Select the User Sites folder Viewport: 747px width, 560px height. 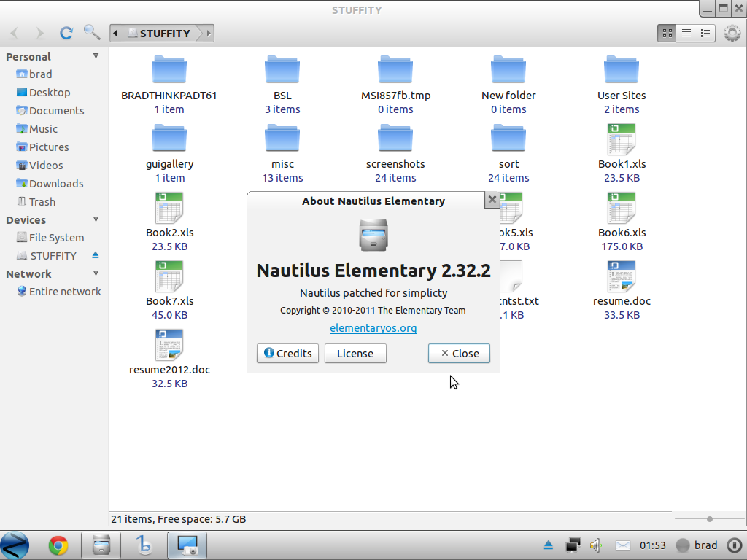pyautogui.click(x=622, y=70)
